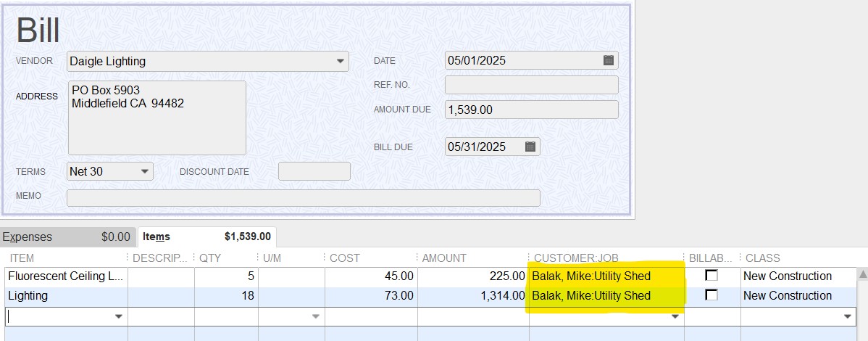This screenshot has width=868, height=341.
Task: Open the Terms dropdown set to Net 30
Action: click(x=145, y=171)
